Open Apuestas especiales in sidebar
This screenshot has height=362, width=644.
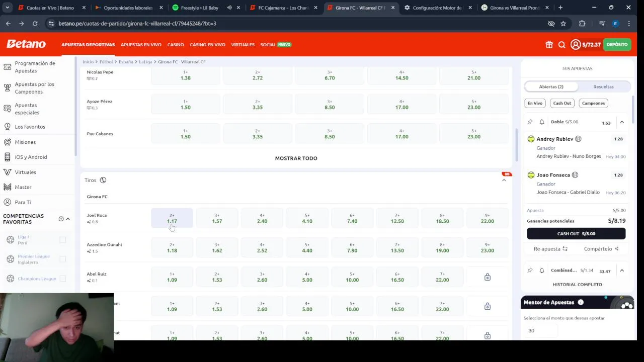[x=26, y=109]
